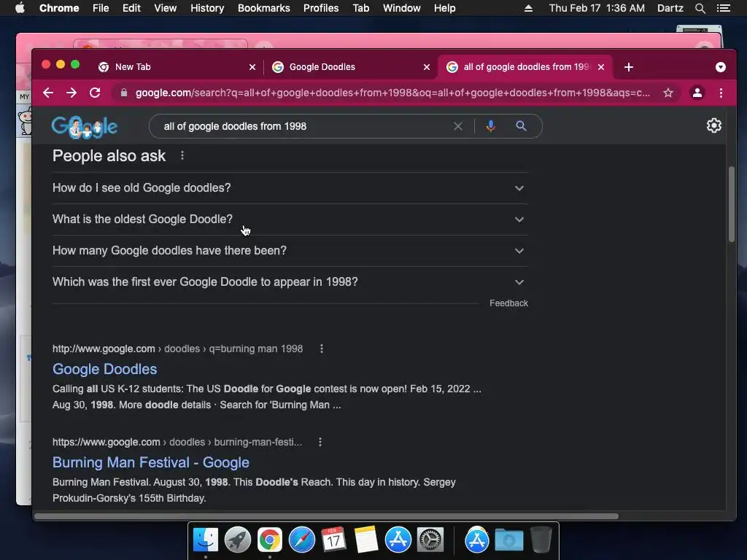The image size is (747, 560).
Task: Start voice search with microphone icon
Action: coord(491,126)
